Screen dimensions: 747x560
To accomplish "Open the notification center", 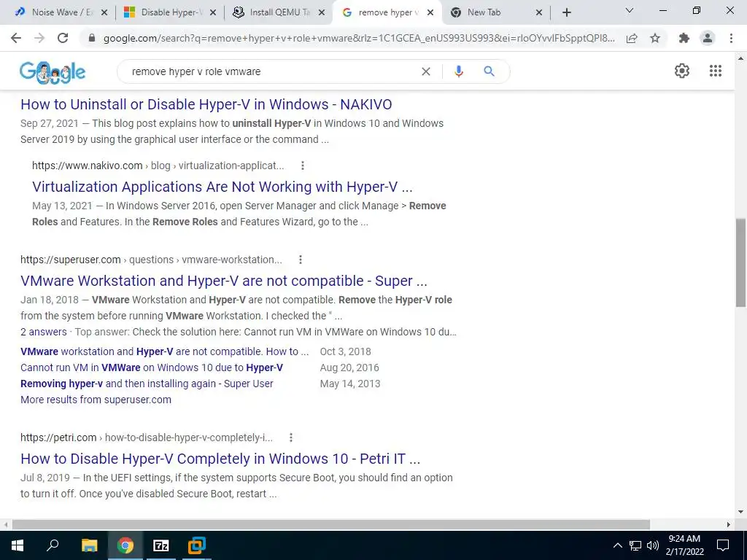I will [723, 545].
